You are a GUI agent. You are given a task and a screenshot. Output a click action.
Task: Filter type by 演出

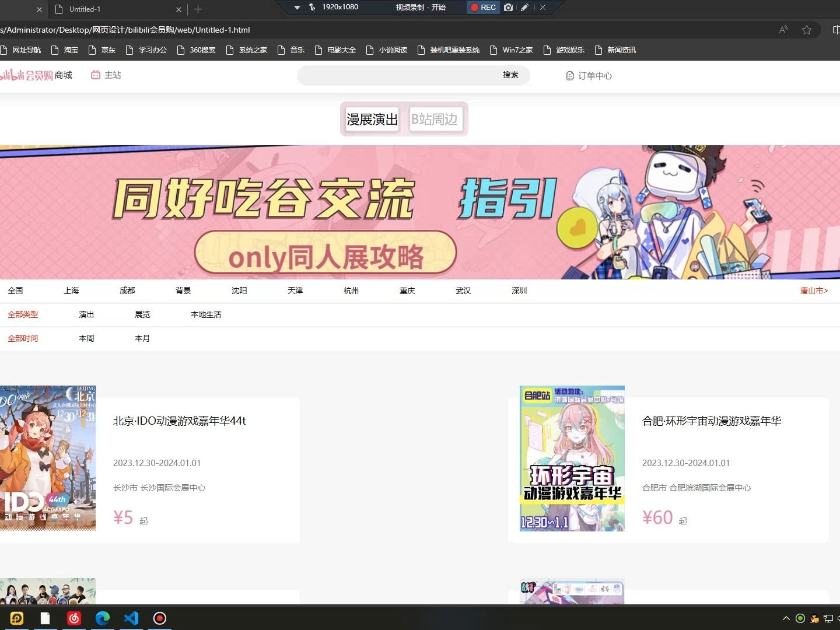pos(86,314)
